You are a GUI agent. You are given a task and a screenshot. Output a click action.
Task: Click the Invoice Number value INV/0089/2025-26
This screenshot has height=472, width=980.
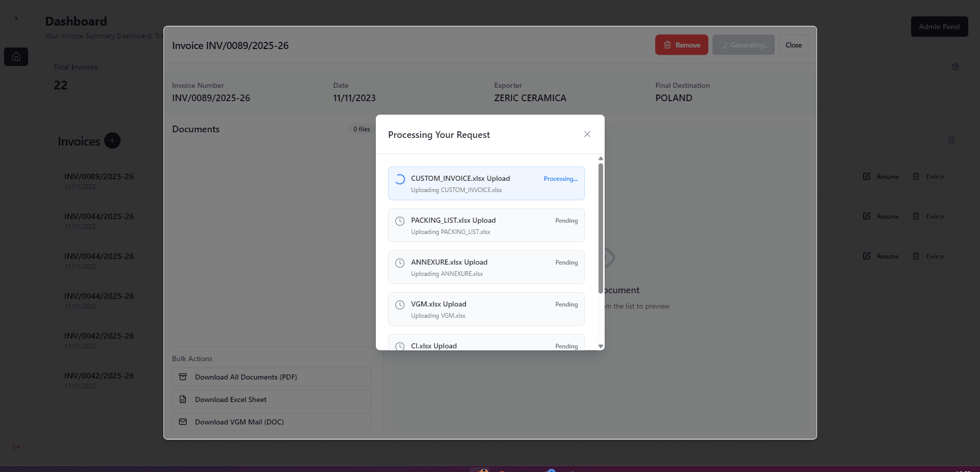[x=211, y=98]
